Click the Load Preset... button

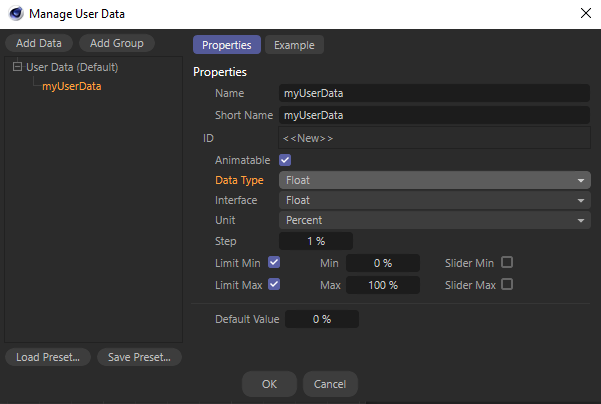48,357
